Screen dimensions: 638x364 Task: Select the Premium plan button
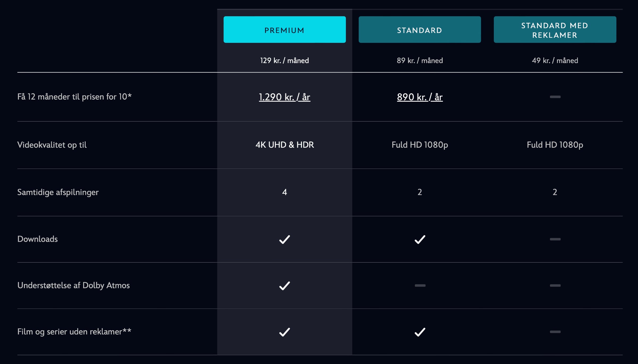(x=284, y=29)
